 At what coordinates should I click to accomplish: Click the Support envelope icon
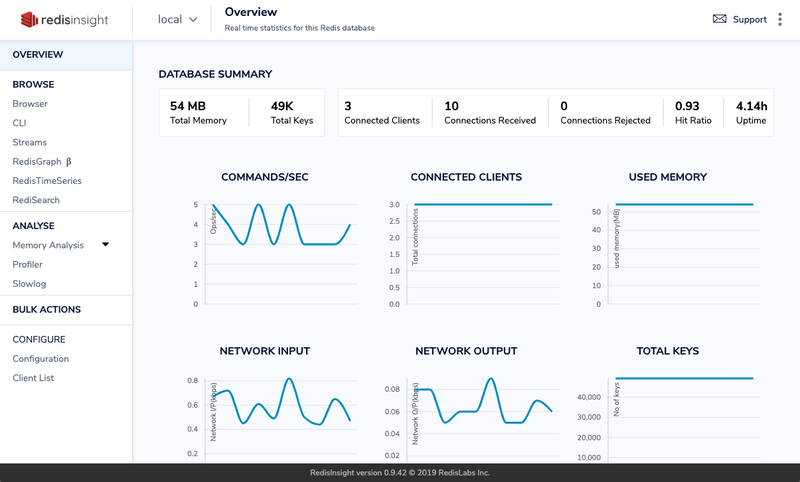pyautogui.click(x=719, y=19)
